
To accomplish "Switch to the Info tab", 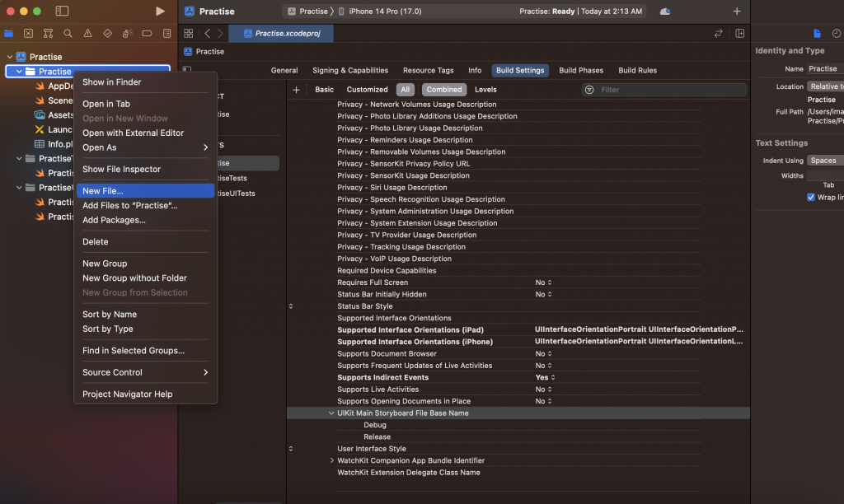I will 475,71.
